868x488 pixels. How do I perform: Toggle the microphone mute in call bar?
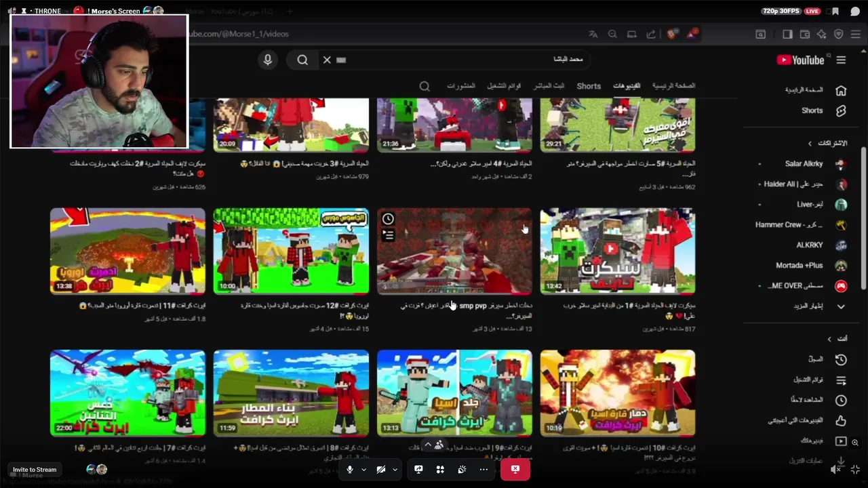350,469
